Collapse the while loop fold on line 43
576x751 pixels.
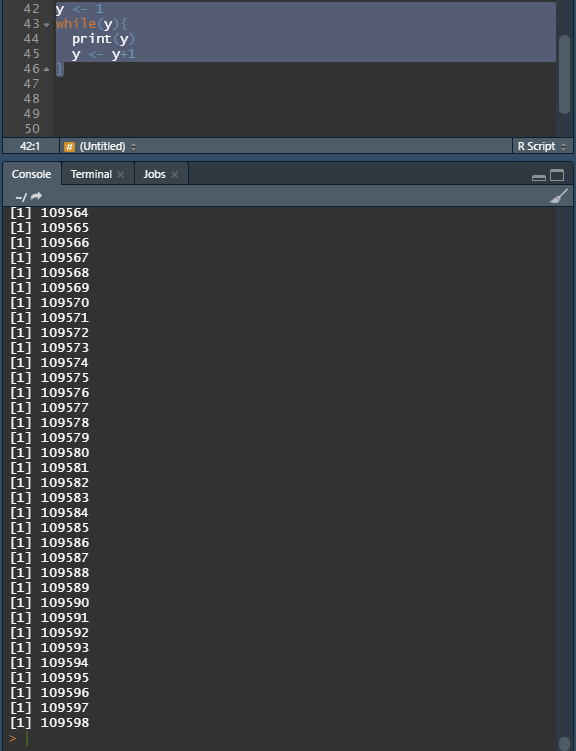click(46, 24)
